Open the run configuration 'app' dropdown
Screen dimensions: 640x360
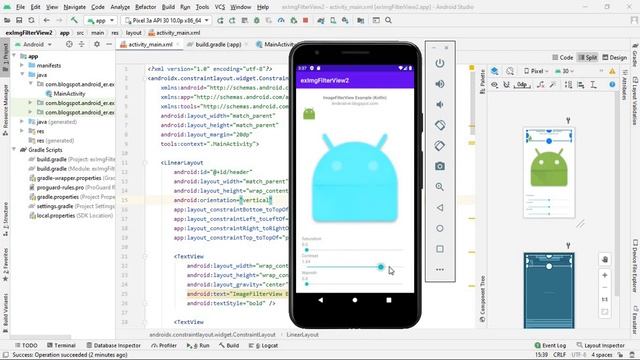click(101, 20)
